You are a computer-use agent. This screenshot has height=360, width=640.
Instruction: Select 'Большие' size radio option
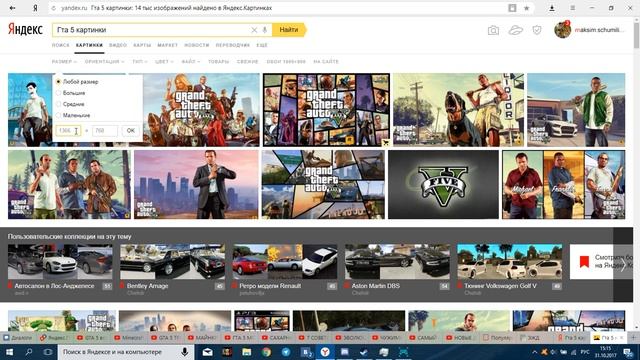point(58,93)
